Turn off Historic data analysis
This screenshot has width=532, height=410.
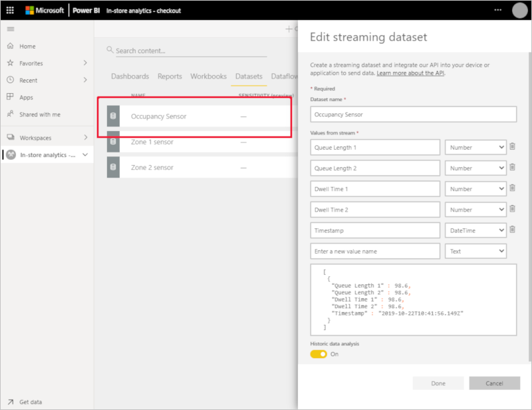click(x=318, y=354)
